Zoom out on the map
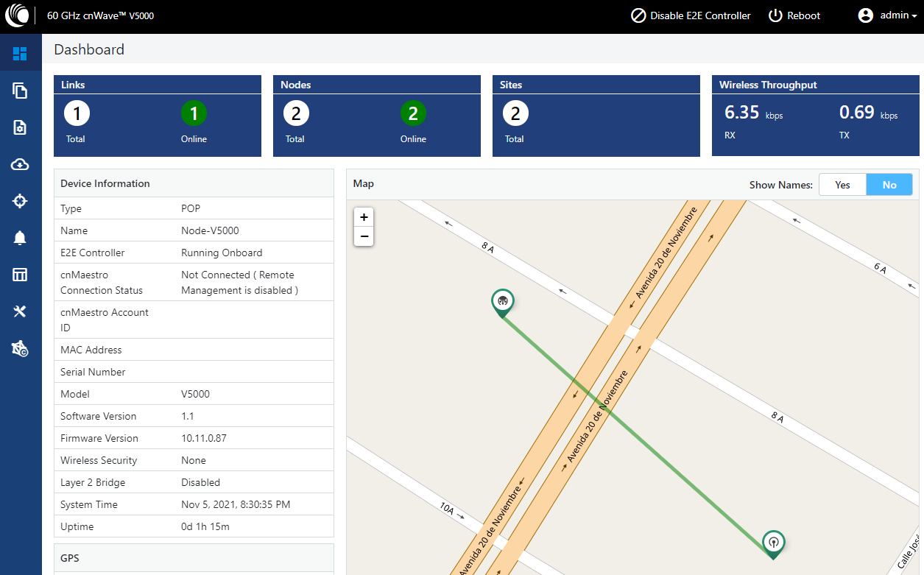The image size is (924, 575). [364, 236]
